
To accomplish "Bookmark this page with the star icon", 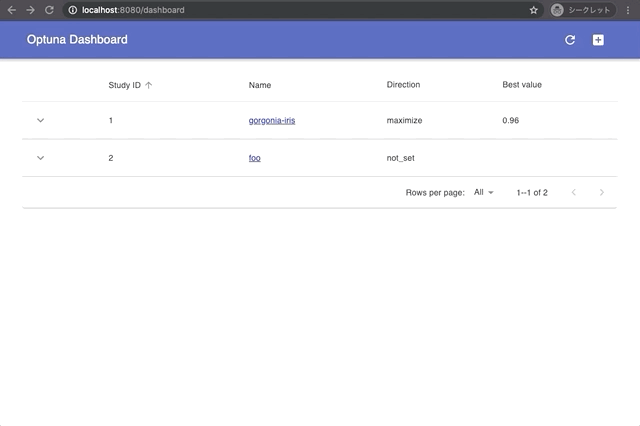I will coord(534,10).
